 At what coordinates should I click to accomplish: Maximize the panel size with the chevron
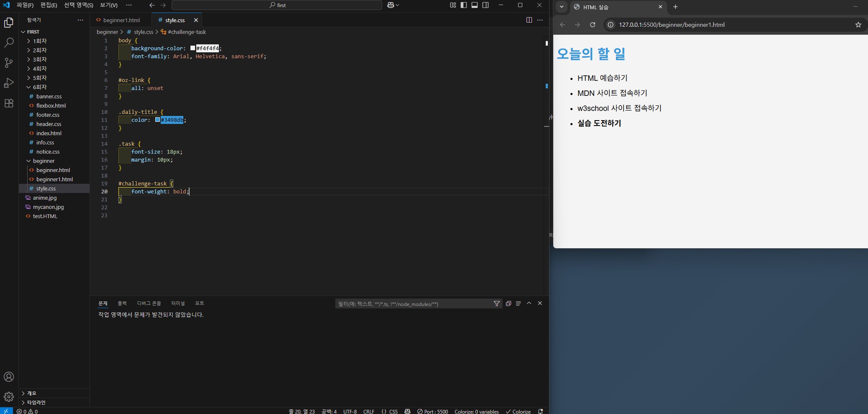(x=529, y=303)
